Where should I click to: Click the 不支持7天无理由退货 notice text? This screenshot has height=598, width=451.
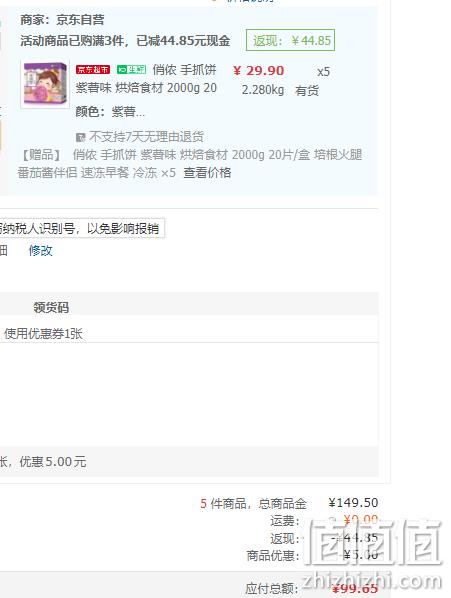coord(146,137)
